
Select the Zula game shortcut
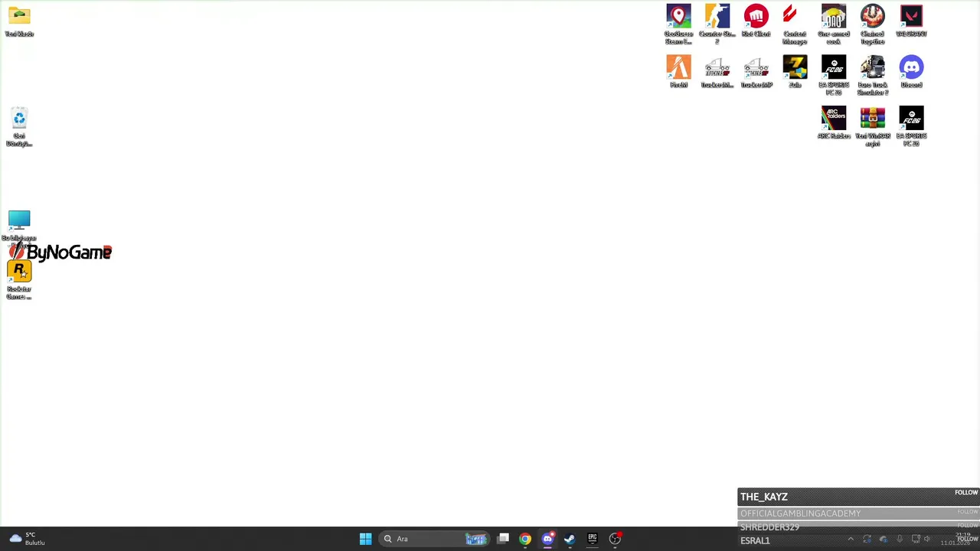click(795, 72)
